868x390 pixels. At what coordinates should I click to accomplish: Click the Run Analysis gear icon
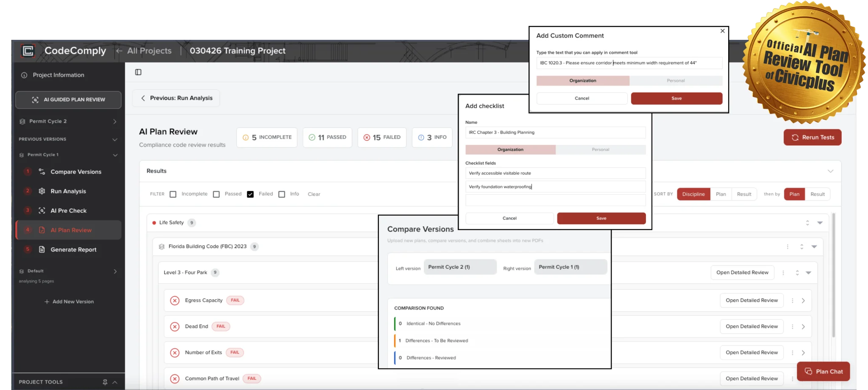42,191
